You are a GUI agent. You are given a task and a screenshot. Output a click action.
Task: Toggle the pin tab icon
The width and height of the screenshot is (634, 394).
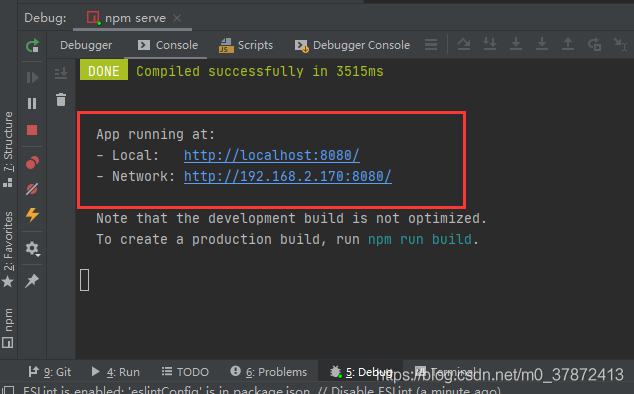tap(32, 280)
